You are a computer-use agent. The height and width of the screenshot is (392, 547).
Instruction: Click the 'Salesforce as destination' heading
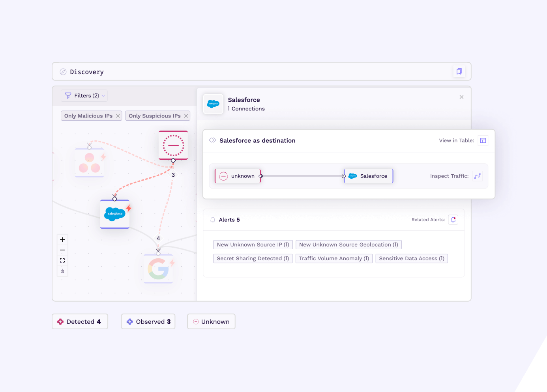(x=257, y=140)
